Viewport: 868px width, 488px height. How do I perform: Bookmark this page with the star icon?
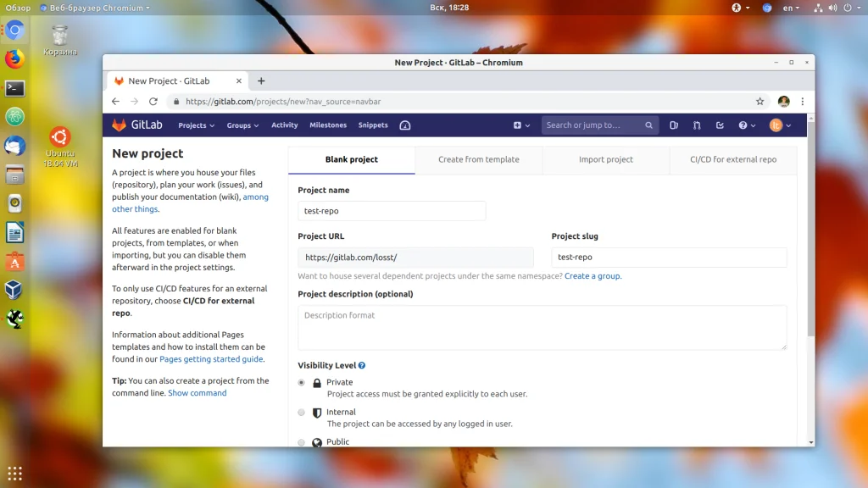click(x=759, y=102)
